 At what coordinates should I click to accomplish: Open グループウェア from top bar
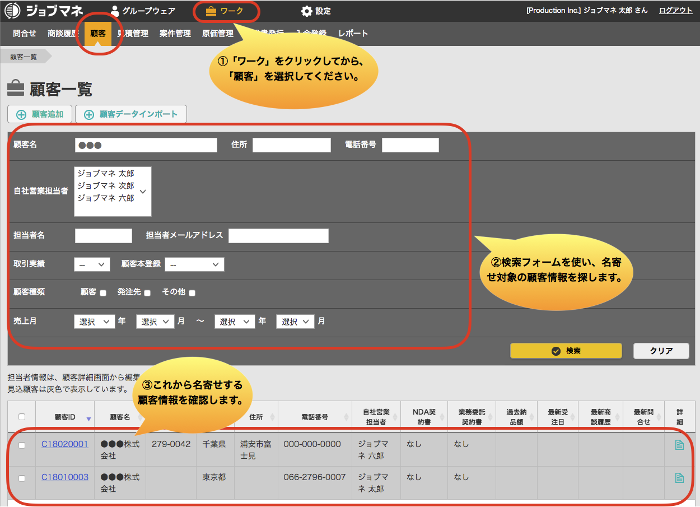coord(143,11)
